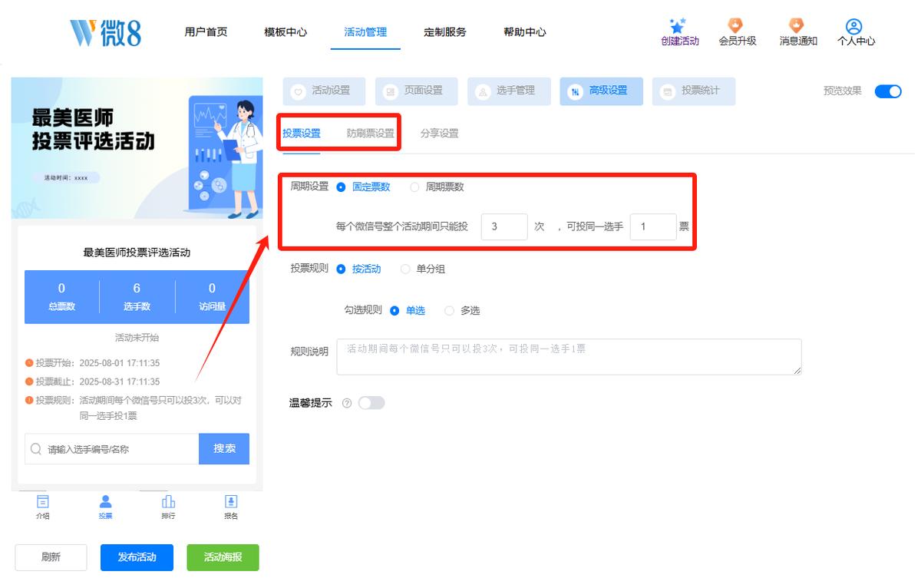The height and width of the screenshot is (588, 921).
Task: Open 创建活动 star icon
Action: coord(678,25)
